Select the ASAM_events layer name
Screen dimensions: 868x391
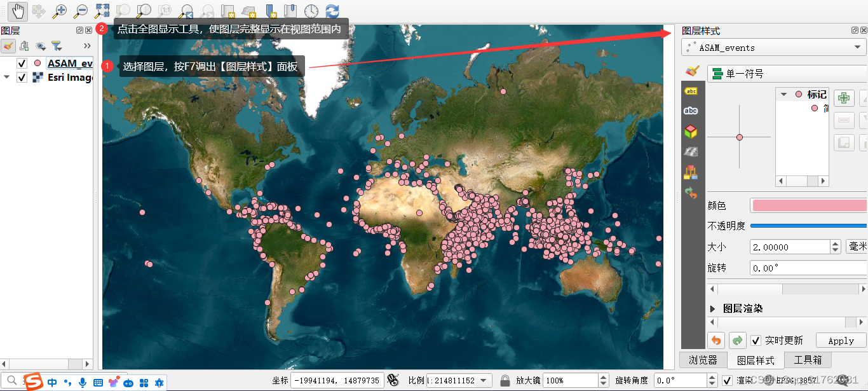tap(70, 64)
